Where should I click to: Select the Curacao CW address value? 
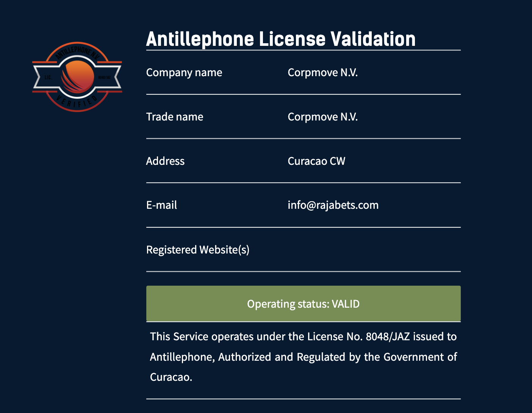[x=316, y=161]
